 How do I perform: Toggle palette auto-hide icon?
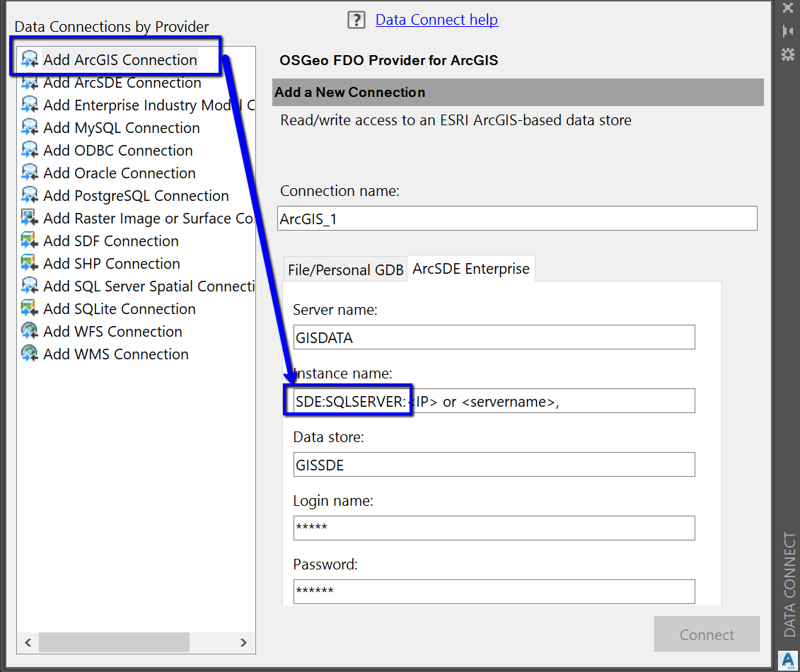pyautogui.click(x=788, y=31)
